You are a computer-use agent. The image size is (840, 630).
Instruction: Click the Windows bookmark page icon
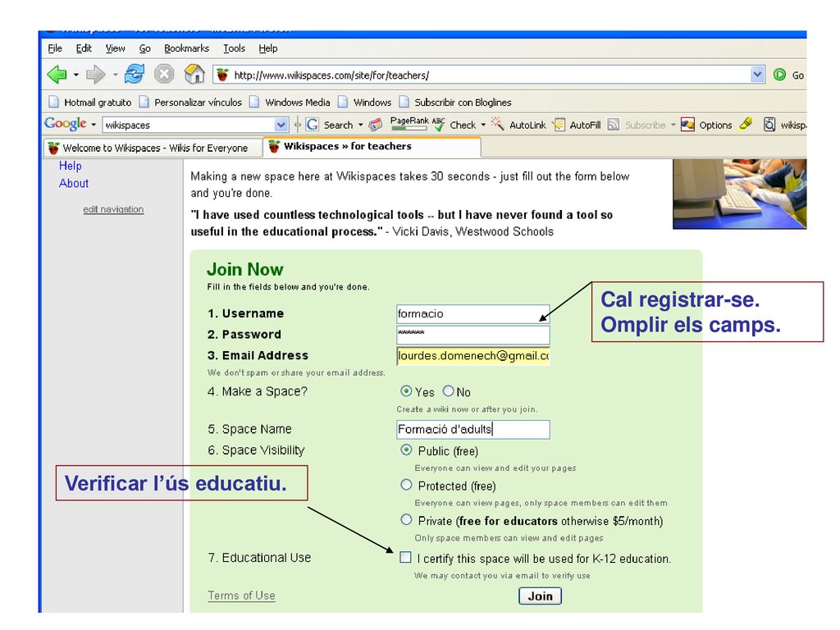coord(343,102)
